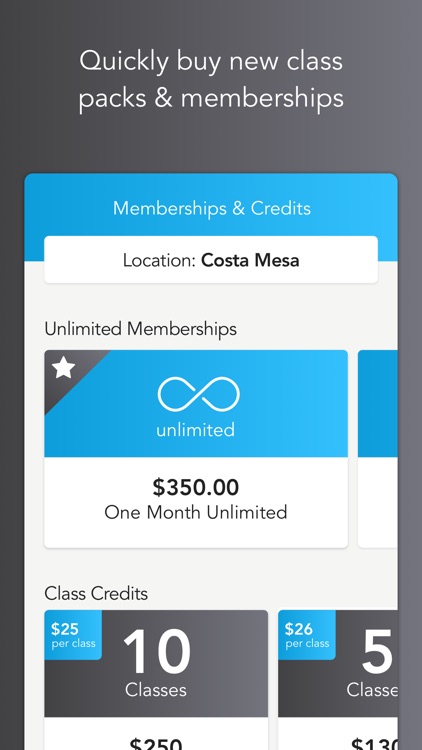This screenshot has width=422, height=750.
Task: Tap the $350.00 price text
Action: click(196, 487)
